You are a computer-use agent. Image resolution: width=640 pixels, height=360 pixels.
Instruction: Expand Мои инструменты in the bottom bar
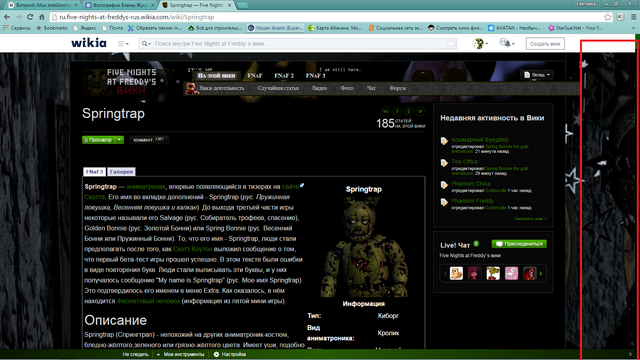tap(180, 354)
